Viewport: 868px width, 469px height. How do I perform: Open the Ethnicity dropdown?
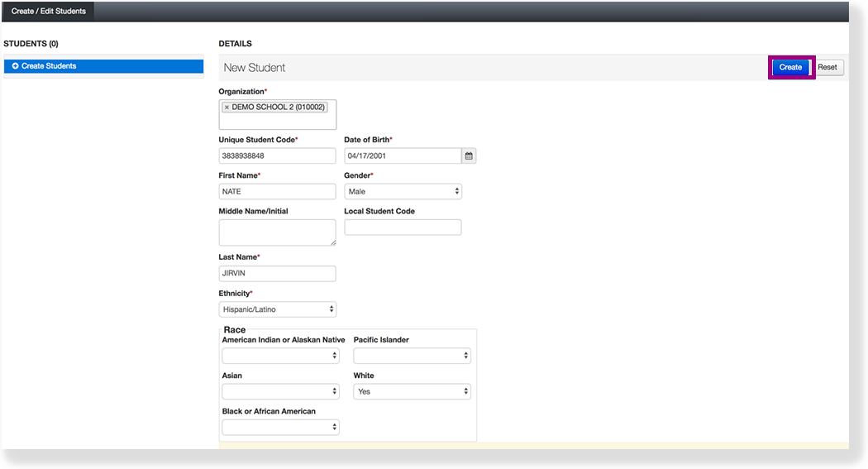coord(278,309)
